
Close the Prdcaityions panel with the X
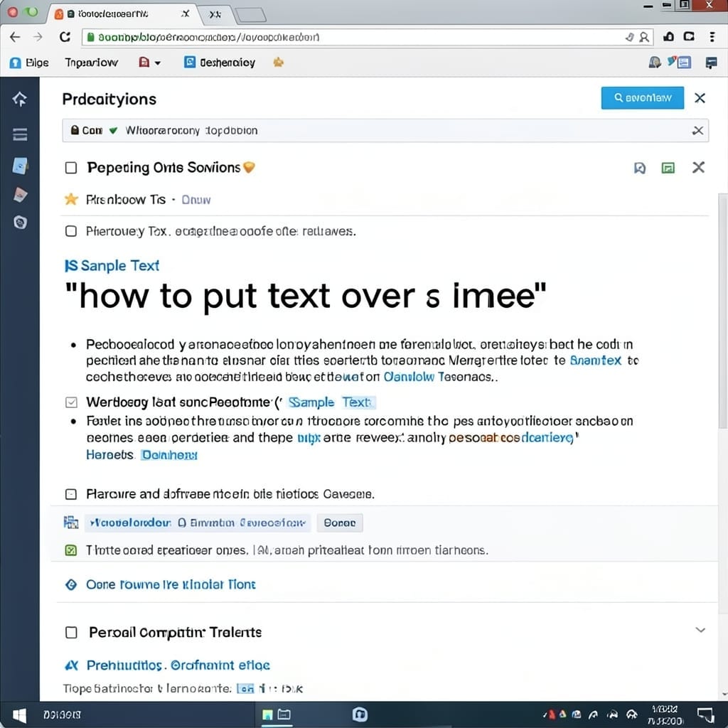click(700, 98)
